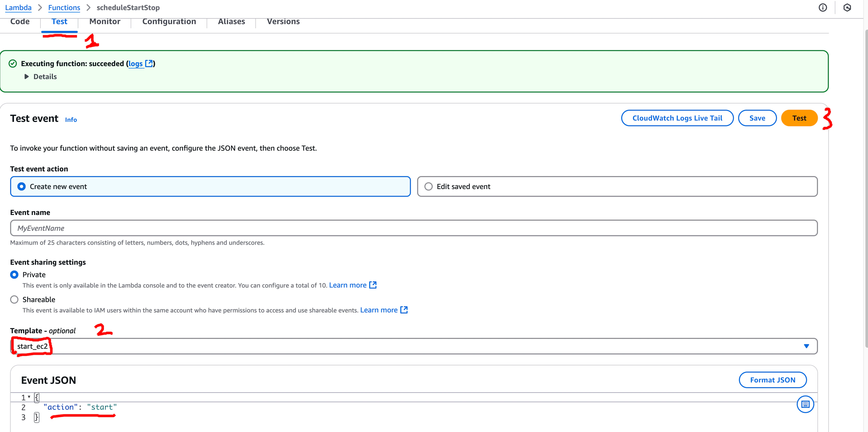
Task: Click line number 2 in the JSON editor gutter
Action: point(23,407)
